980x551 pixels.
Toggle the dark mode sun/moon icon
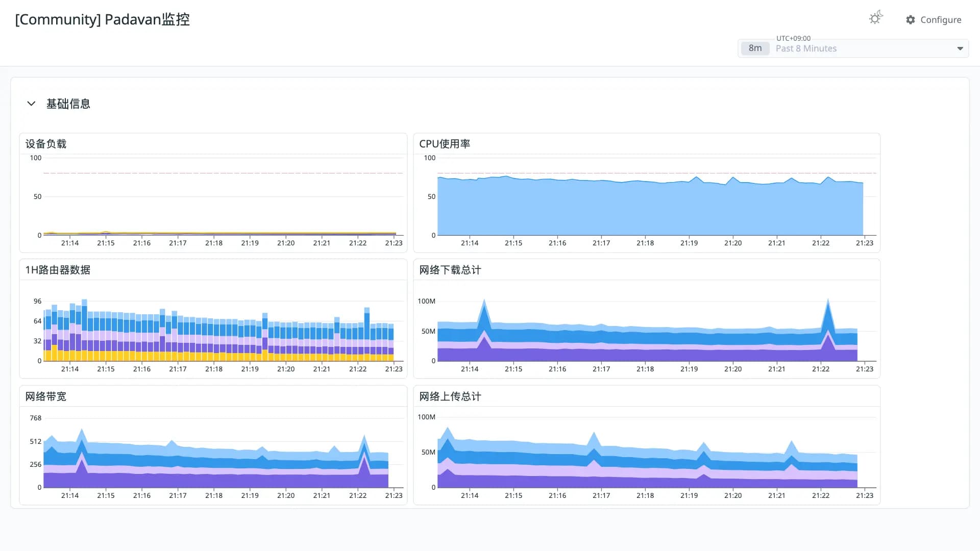[876, 18]
